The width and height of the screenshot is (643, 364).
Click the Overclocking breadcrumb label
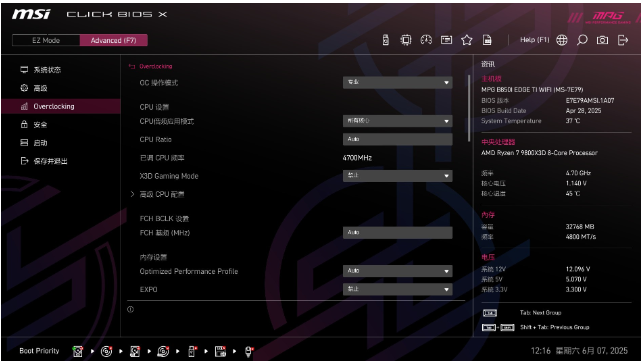click(x=156, y=66)
